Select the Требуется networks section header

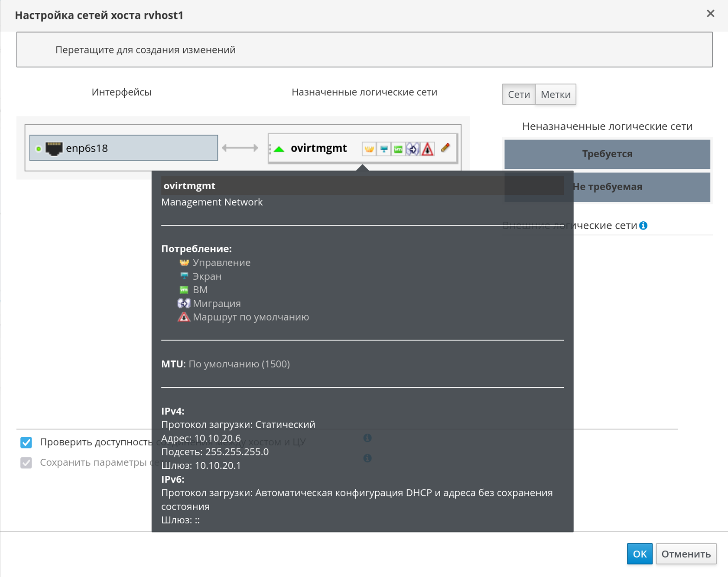(x=607, y=154)
